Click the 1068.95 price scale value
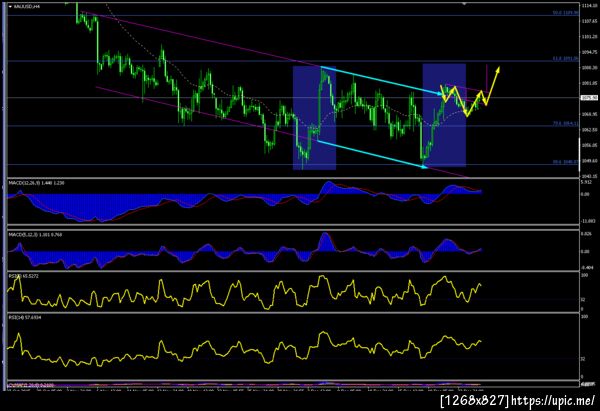The width and height of the screenshot is (600, 411). click(589, 114)
